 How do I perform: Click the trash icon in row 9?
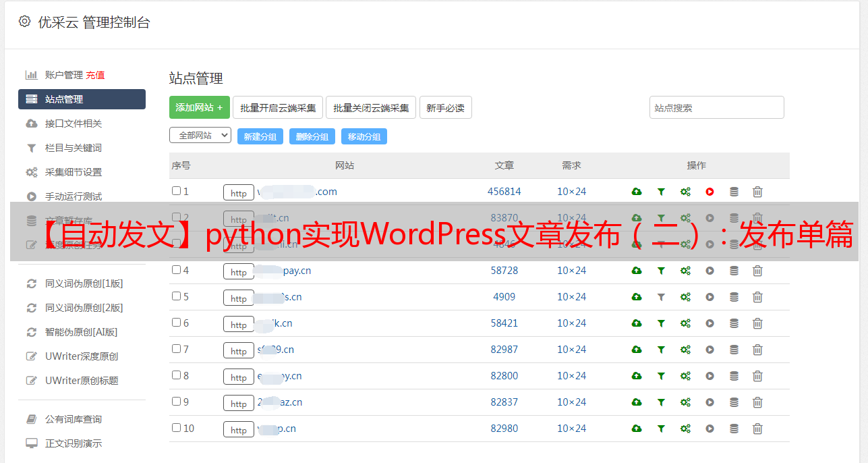[757, 402]
